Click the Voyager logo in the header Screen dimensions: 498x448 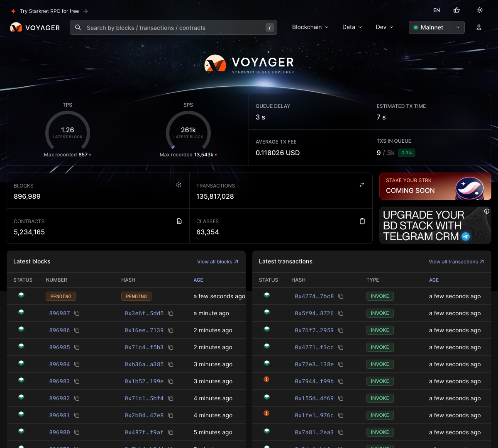point(35,28)
